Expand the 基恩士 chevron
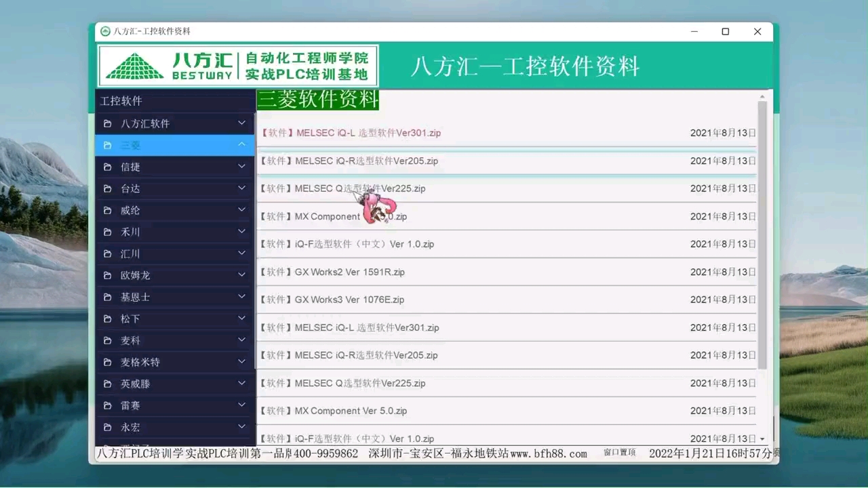 pyautogui.click(x=241, y=296)
